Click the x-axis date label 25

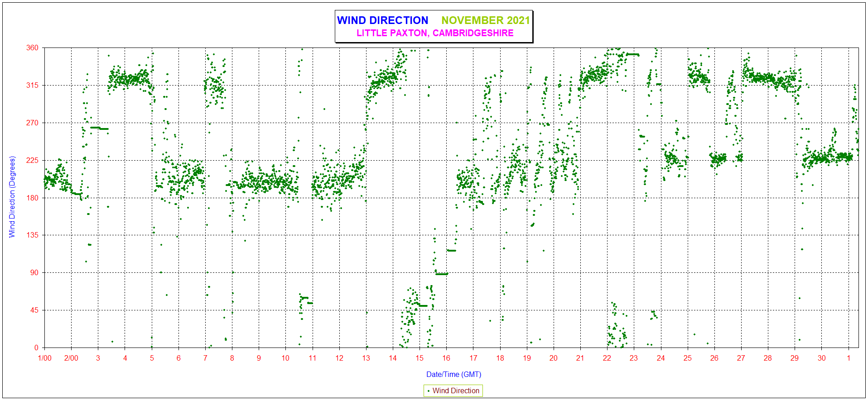(x=688, y=358)
